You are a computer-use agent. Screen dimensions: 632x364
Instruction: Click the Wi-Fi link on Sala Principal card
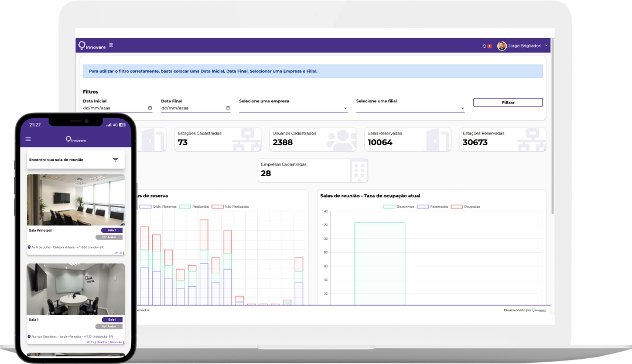click(x=118, y=253)
